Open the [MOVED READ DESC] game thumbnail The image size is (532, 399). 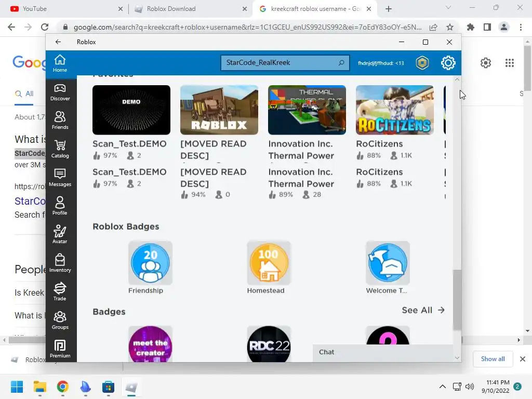click(x=219, y=110)
